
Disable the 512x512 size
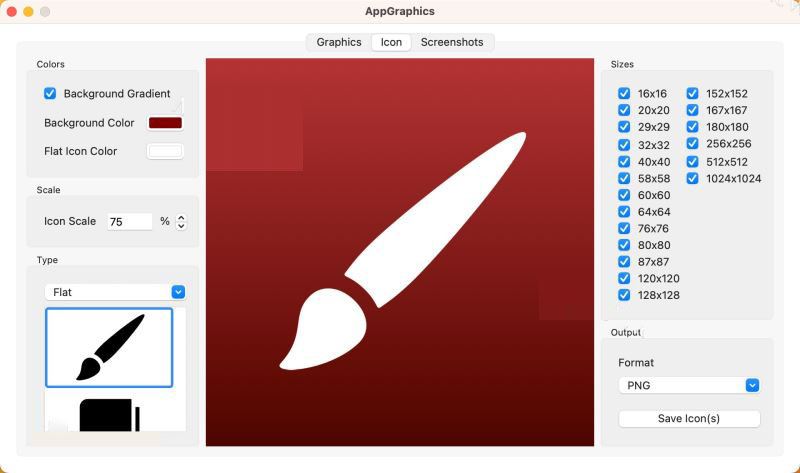click(x=692, y=162)
